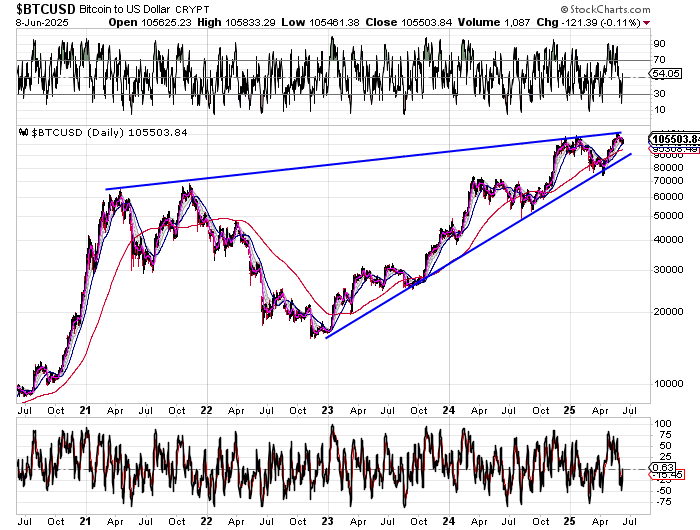This screenshot has height=530, width=700.
Task: Click the 105503.84 current price tag
Action: click(x=672, y=138)
